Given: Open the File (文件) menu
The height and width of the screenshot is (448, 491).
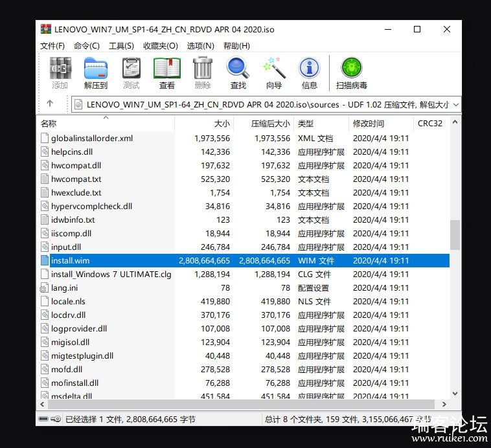Looking at the screenshot, I should 52,46.
